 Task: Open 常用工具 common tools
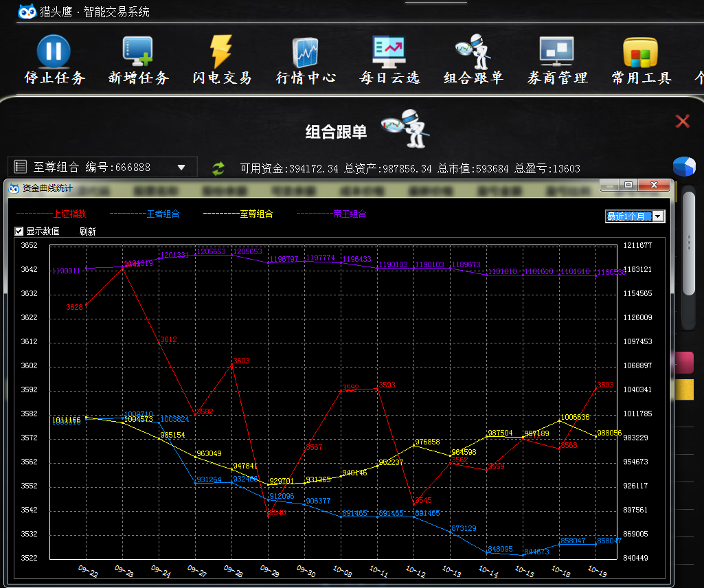pos(640,52)
